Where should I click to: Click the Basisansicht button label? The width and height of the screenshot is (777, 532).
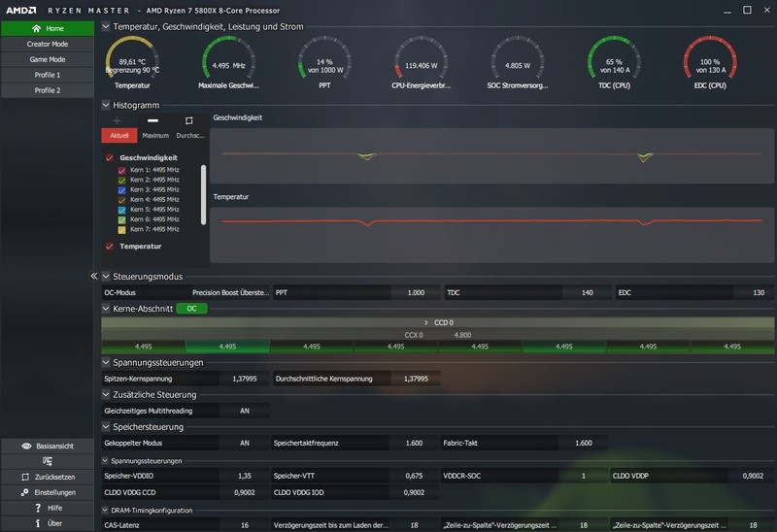pyautogui.click(x=55, y=446)
